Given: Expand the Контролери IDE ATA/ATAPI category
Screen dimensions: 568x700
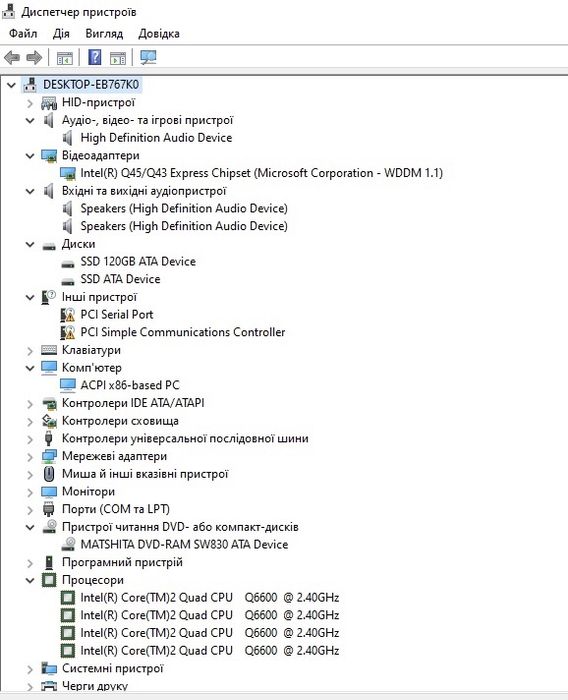Looking at the screenshot, I should click(30, 404).
